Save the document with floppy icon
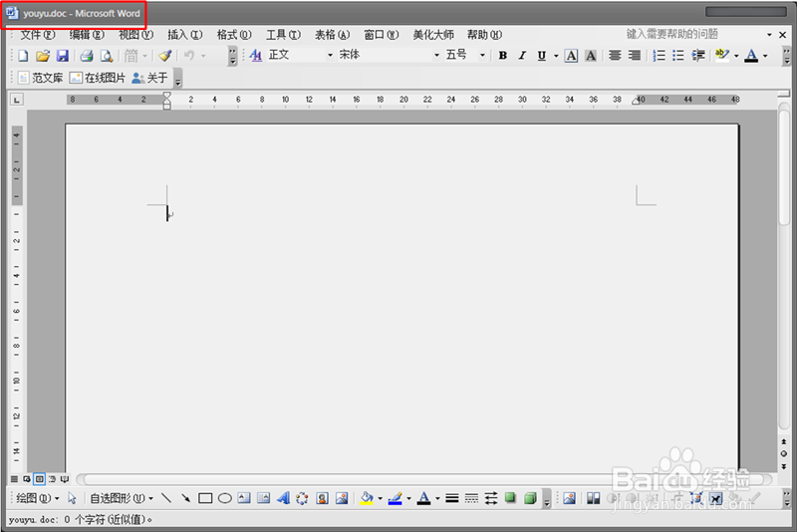 (x=62, y=56)
